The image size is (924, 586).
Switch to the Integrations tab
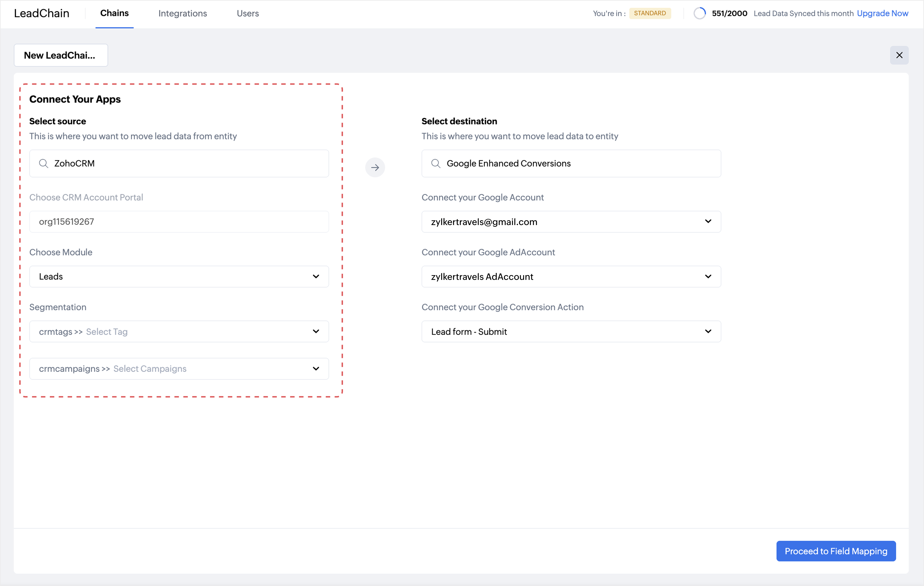point(183,13)
